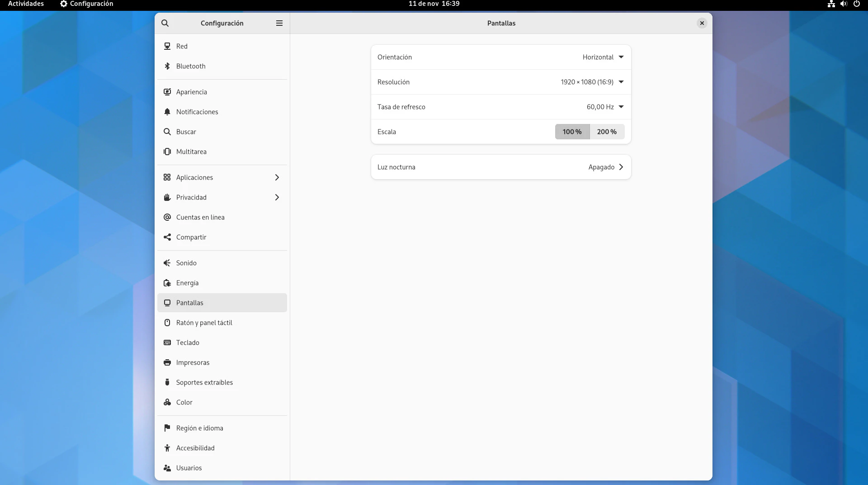Click the search magnifier icon in Configuración header

(165, 23)
